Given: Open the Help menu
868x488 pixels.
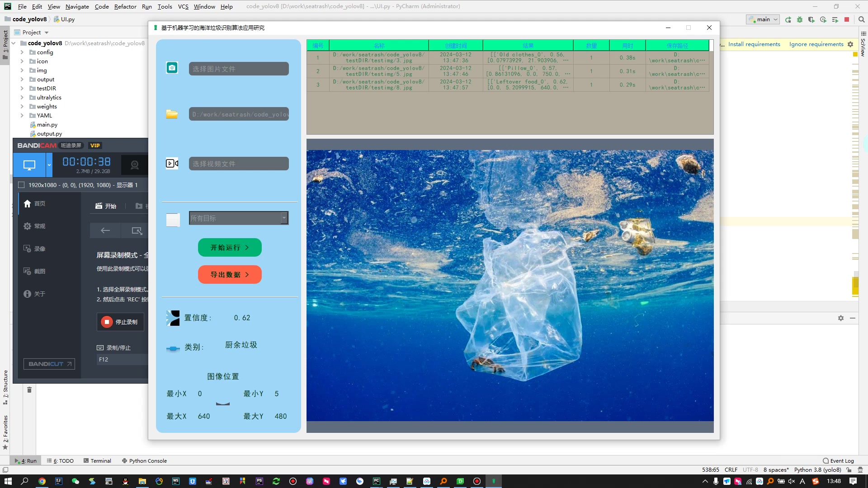Looking at the screenshot, I should click(226, 6).
